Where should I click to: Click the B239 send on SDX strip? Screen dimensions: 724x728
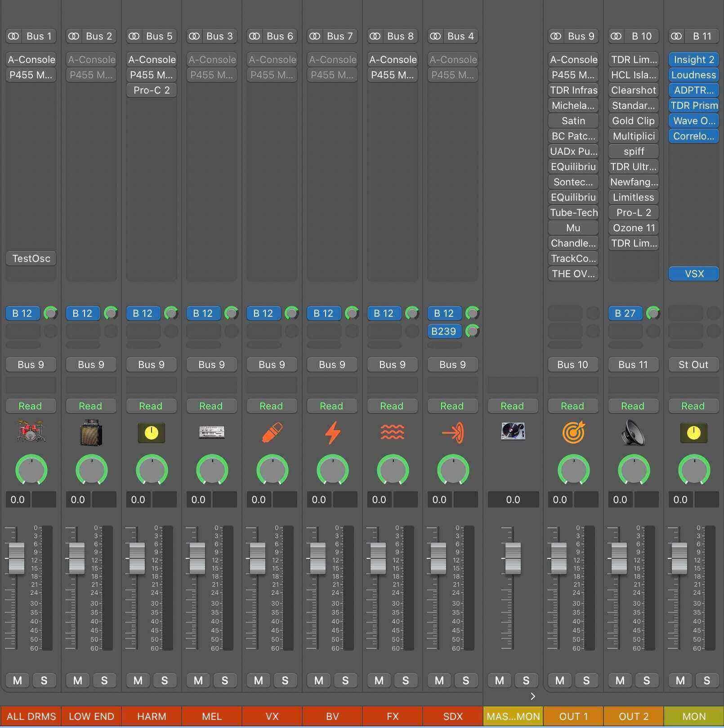click(x=444, y=331)
